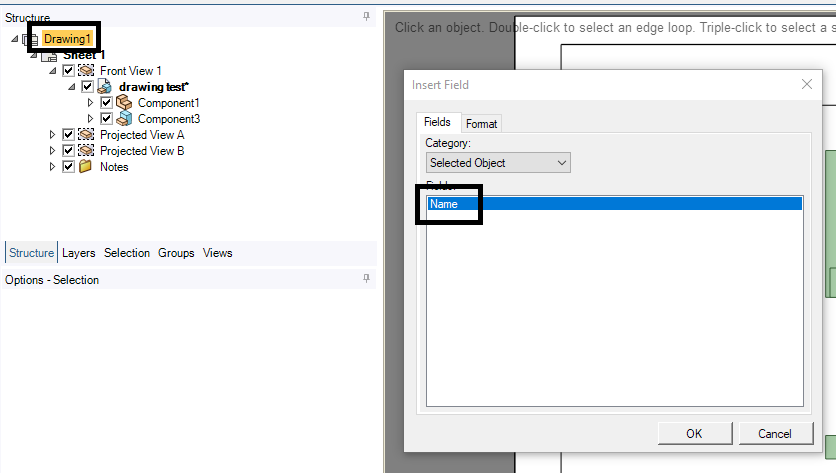Open the Selection tab
This screenshot has height=473, width=836.
pyautogui.click(x=127, y=253)
